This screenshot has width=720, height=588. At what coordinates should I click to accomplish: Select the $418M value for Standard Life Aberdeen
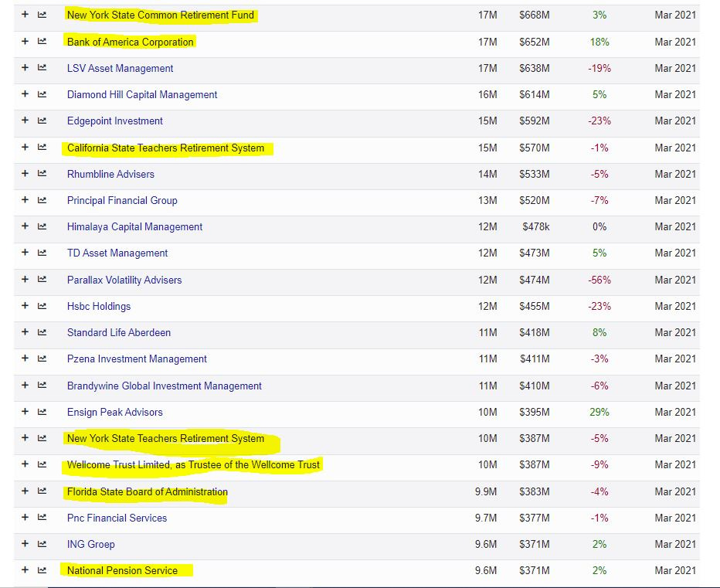click(535, 332)
